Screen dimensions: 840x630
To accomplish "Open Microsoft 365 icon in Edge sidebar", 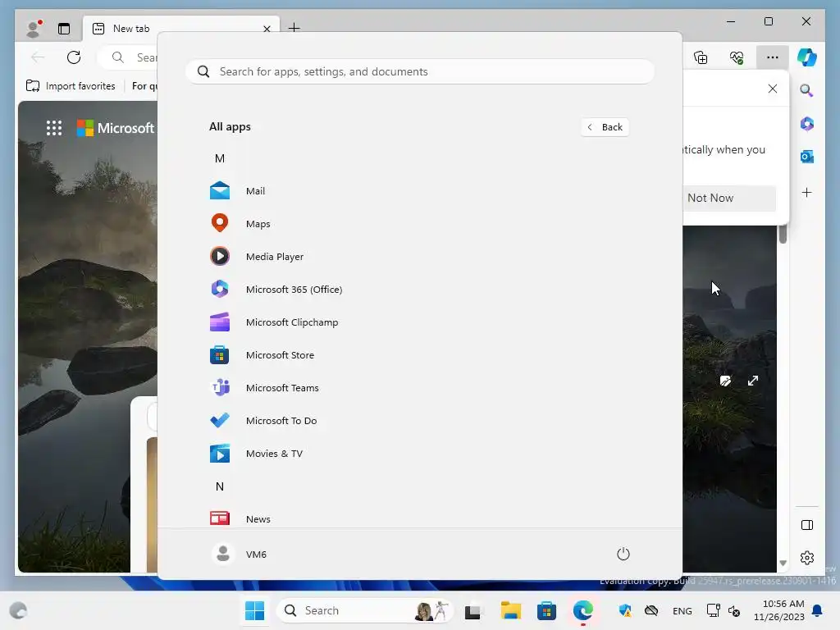I will 807,124.
